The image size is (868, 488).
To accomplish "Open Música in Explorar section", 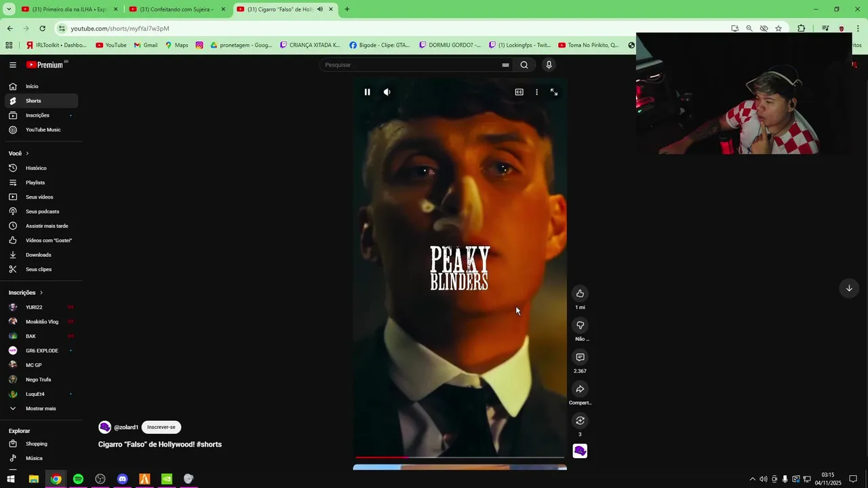I will tap(41, 458).
